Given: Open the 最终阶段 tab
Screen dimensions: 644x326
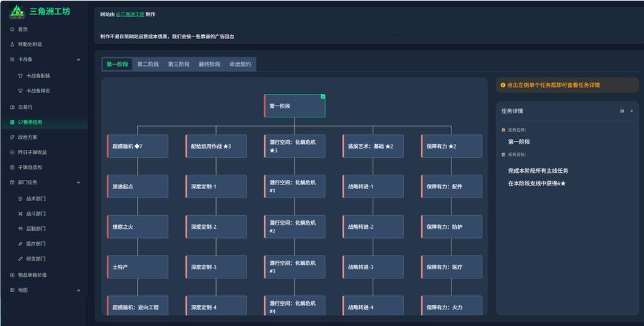Looking at the screenshot, I should [x=209, y=65].
